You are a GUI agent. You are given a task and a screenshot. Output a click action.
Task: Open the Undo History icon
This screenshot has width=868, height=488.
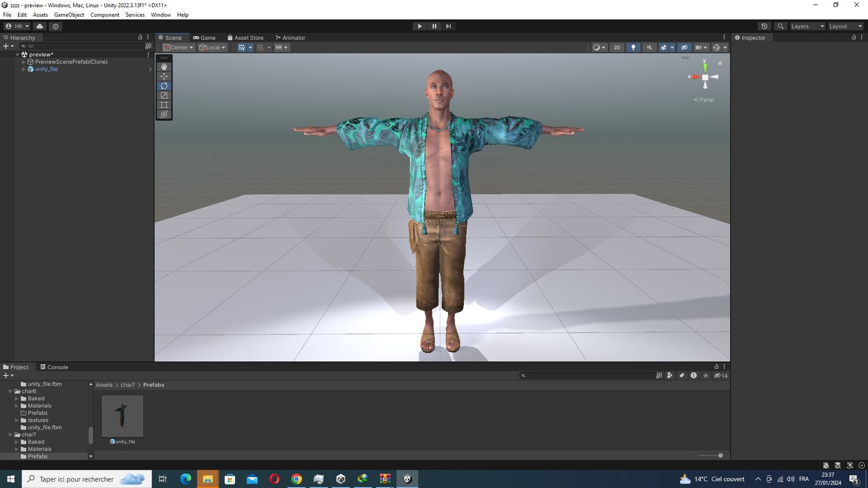764,26
